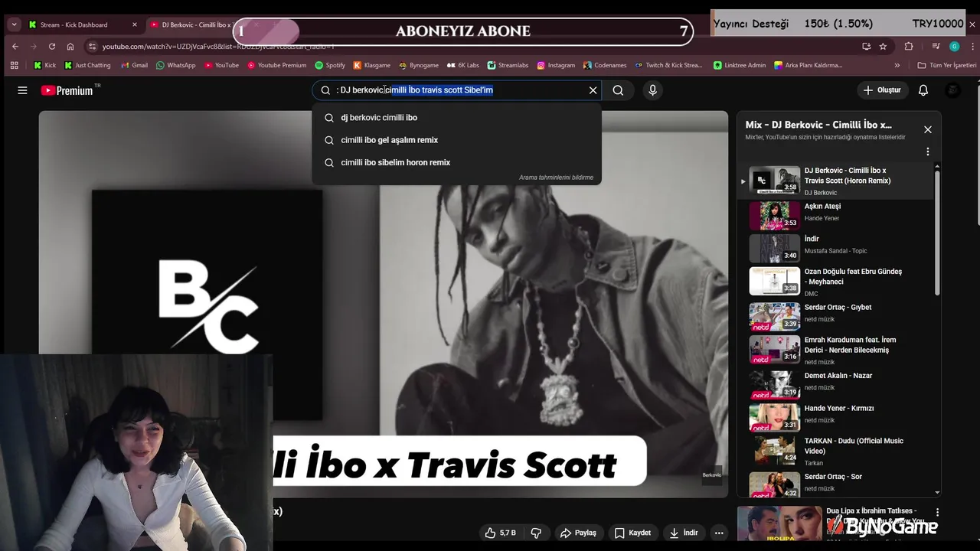Clear the search box text
This screenshot has height=551, width=980.
[593, 90]
